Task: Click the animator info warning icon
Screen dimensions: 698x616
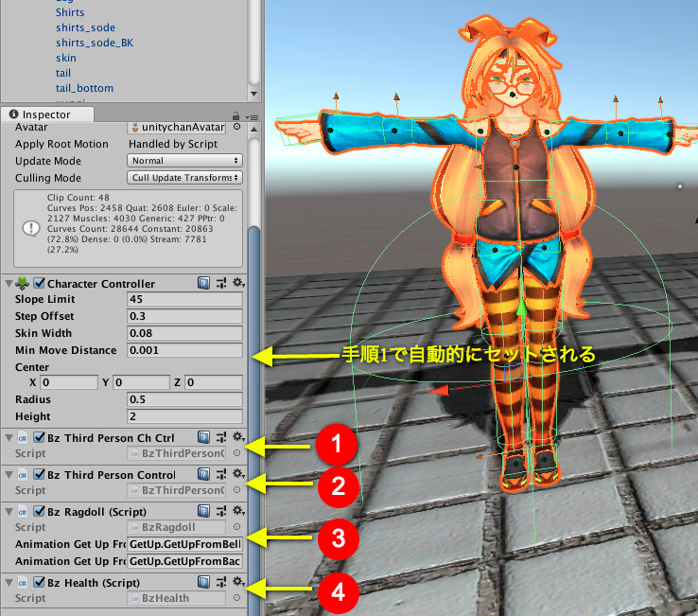Action: pyautogui.click(x=30, y=228)
